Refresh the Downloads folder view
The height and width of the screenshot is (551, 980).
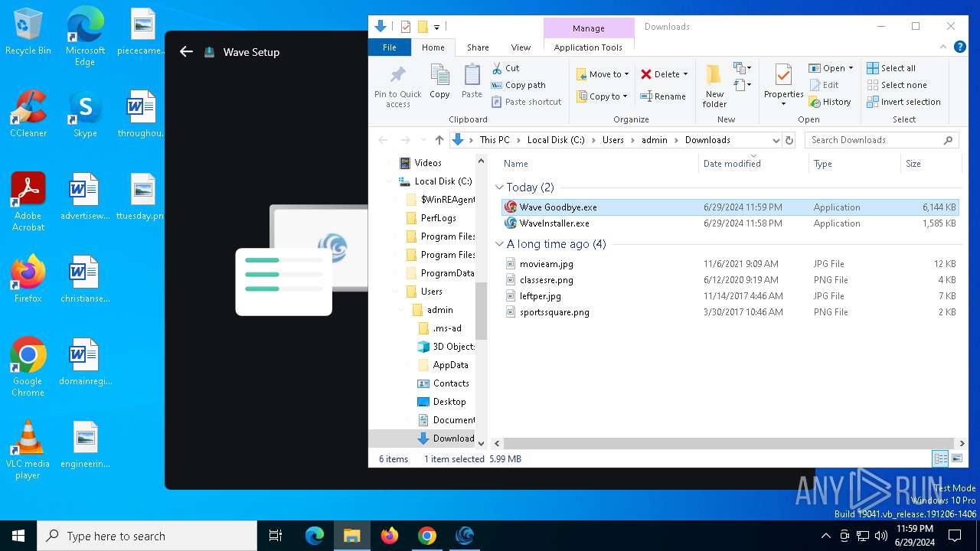tap(789, 140)
